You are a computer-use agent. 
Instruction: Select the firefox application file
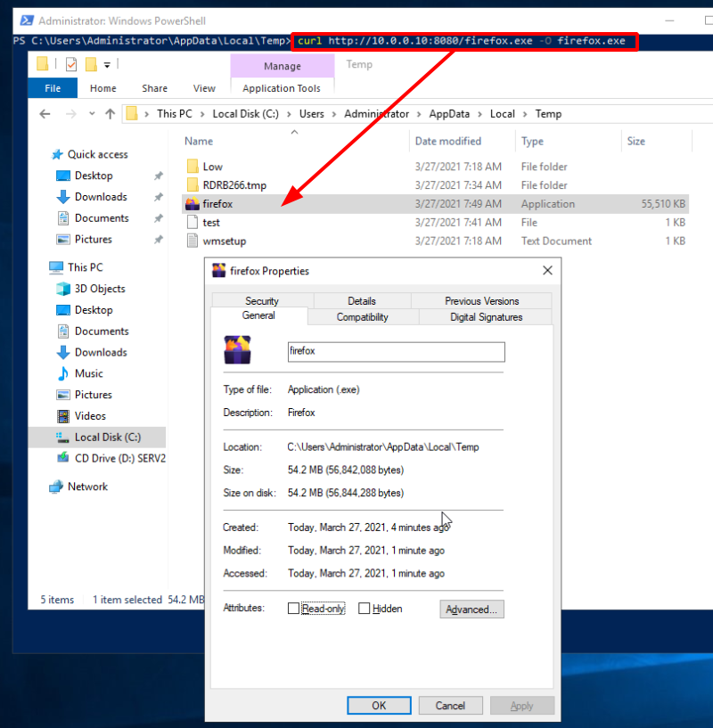tap(435, 204)
